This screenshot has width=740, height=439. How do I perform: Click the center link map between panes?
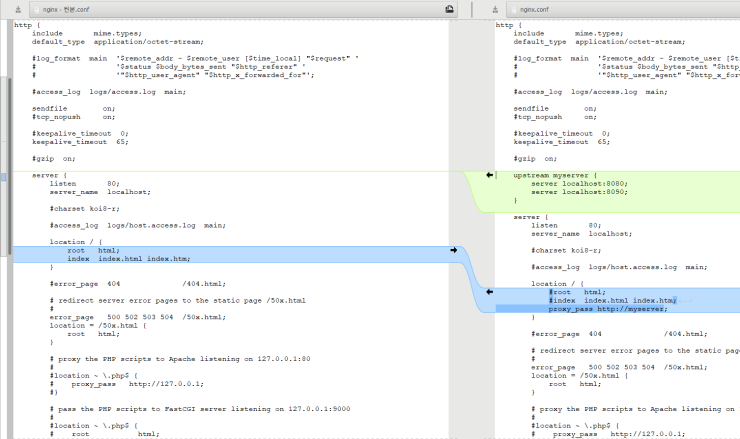click(x=471, y=350)
